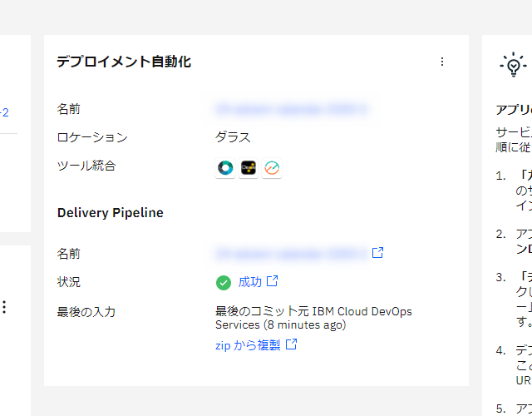
Task: Click the black tool integration icon
Action: click(x=249, y=168)
